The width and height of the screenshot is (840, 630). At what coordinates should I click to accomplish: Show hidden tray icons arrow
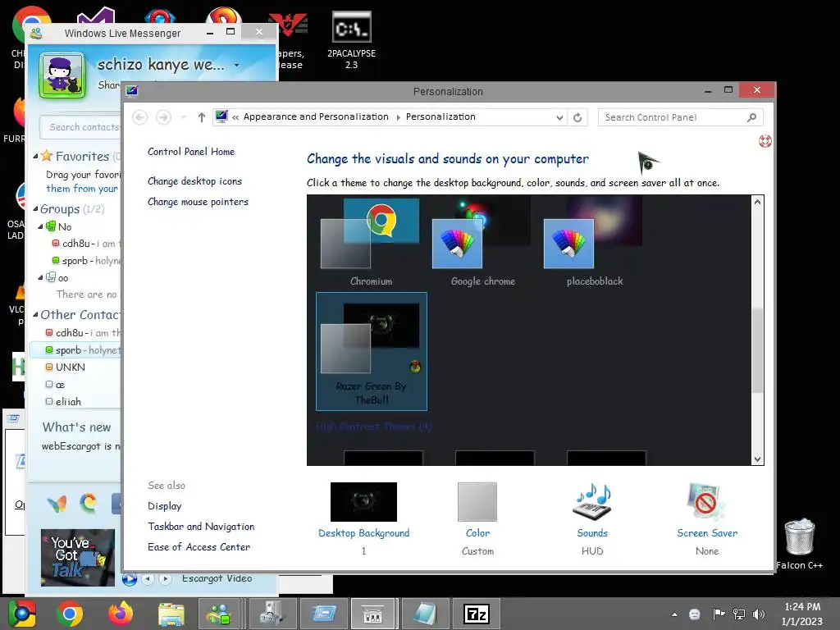674,614
